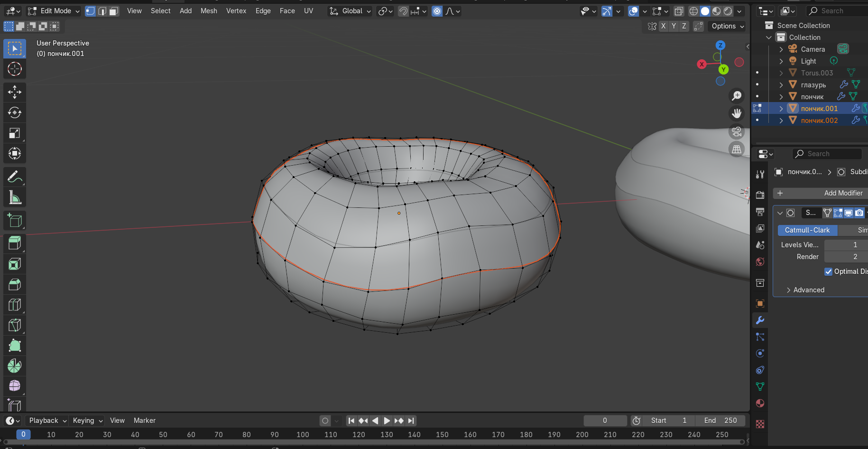Select the Knife tool
The image size is (868, 449).
click(15, 325)
